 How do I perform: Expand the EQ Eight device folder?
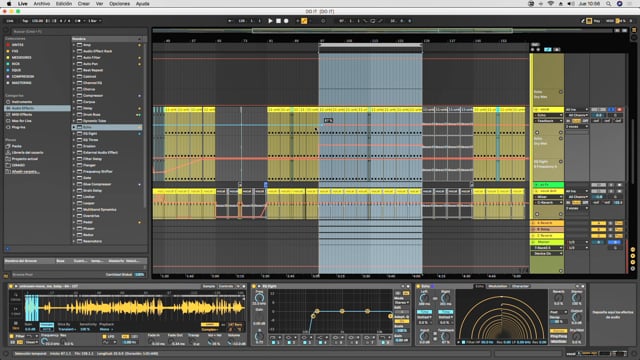74,133
